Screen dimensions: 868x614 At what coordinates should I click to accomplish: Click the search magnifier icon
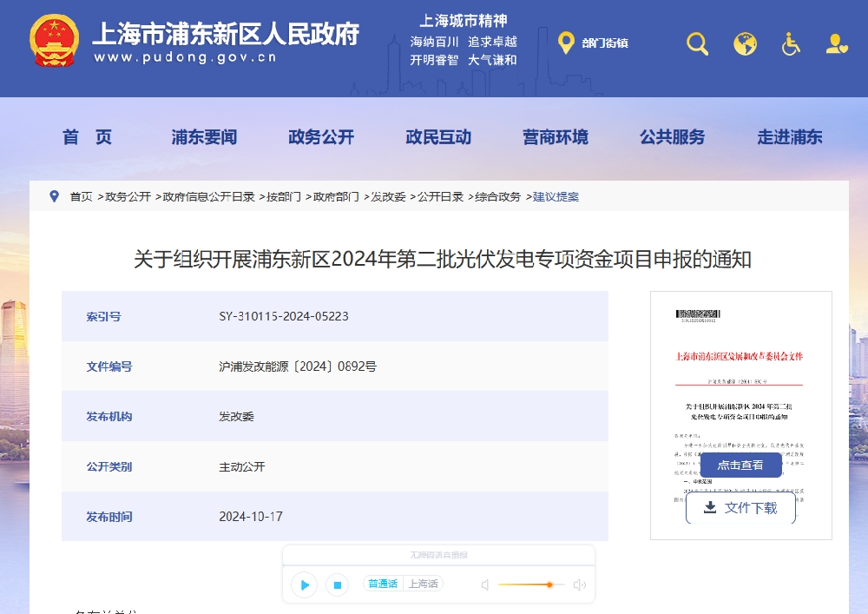[698, 43]
